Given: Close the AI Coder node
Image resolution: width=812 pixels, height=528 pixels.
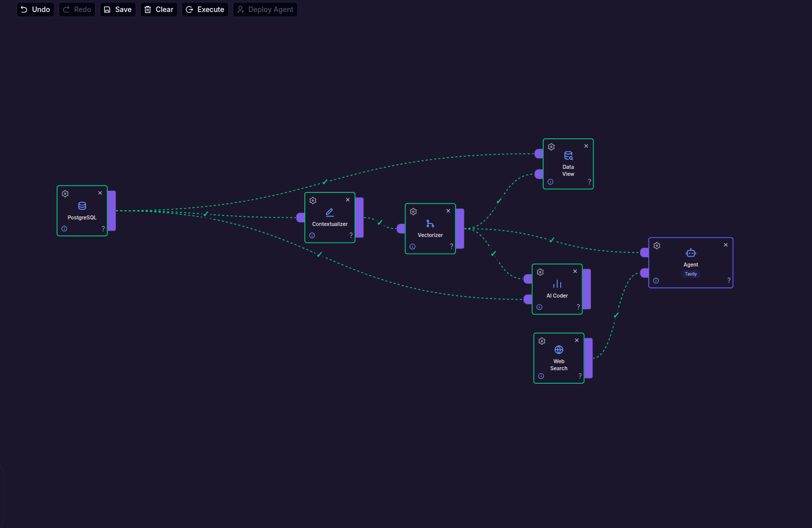Looking at the screenshot, I should click(575, 272).
